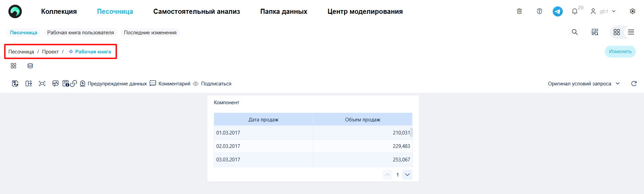Click the export toolbar icon

[29, 84]
